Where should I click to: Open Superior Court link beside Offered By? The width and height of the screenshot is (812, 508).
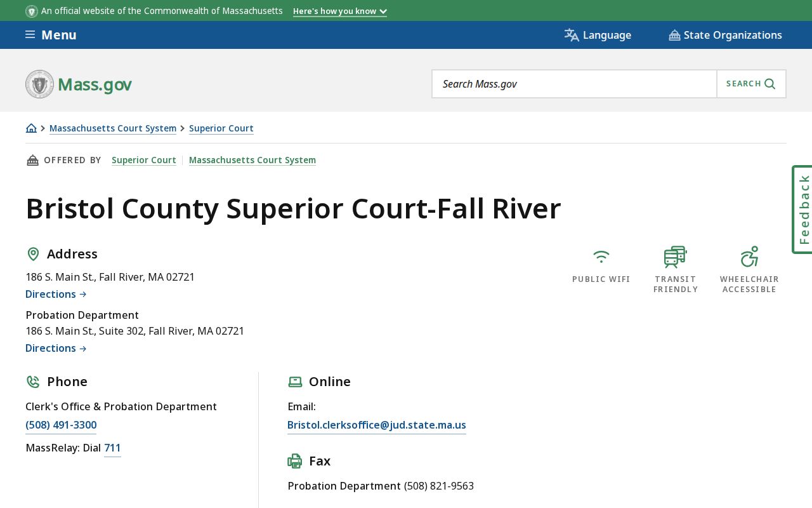(x=144, y=160)
